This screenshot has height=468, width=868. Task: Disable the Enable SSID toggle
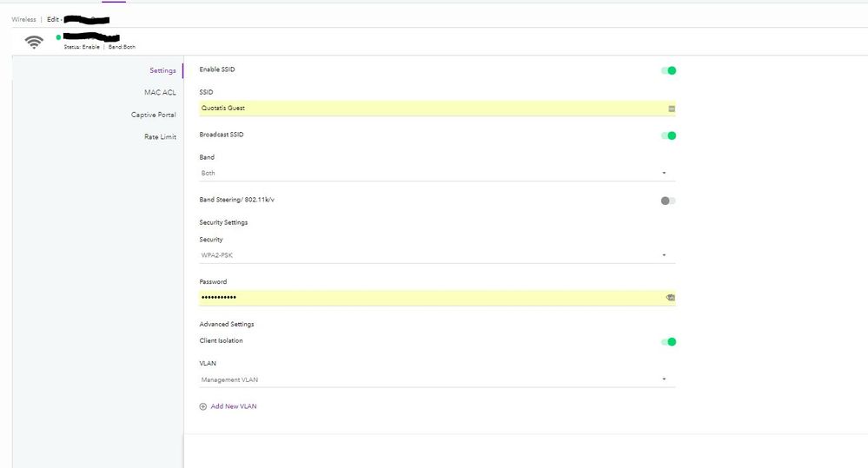click(x=668, y=70)
